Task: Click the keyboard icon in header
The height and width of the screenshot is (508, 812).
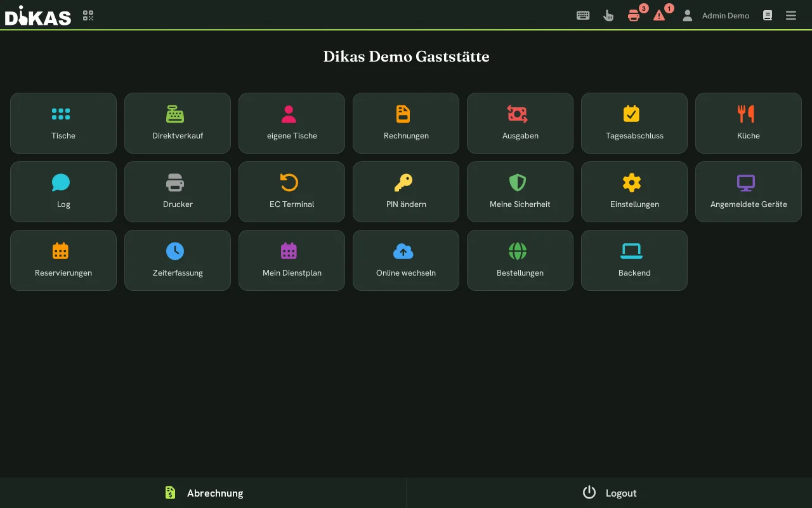Action: click(583, 15)
